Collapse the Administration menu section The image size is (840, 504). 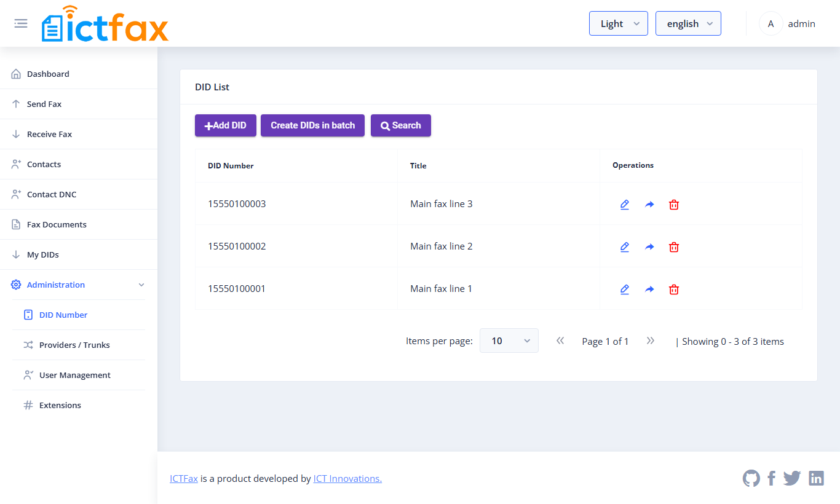[x=79, y=285]
